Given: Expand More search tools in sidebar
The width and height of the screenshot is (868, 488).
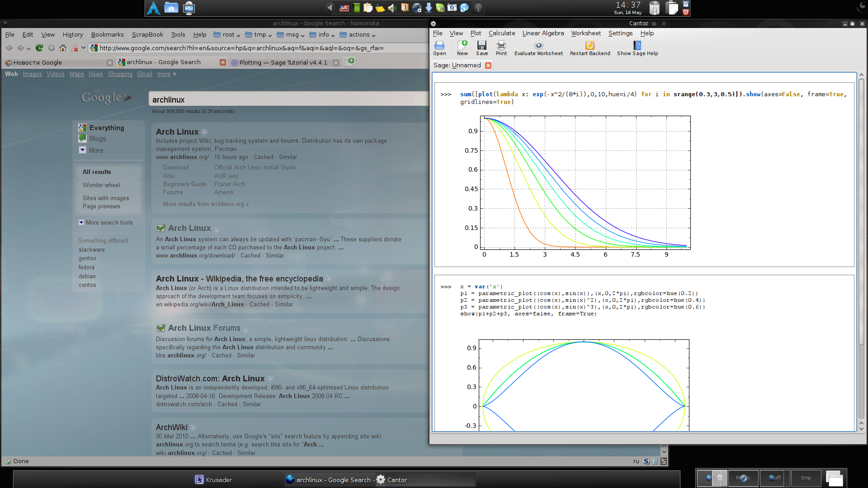Looking at the screenshot, I should pos(106,223).
